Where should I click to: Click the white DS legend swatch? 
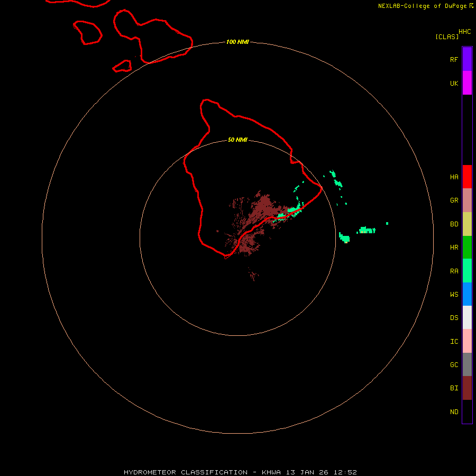467,317
